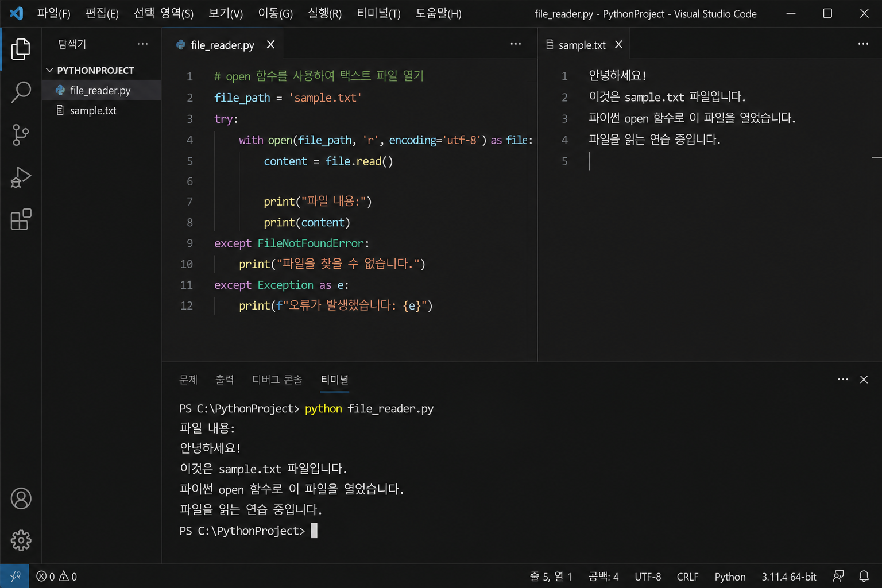Screen dimensions: 882x588
Task: Open terminal panel more actions ellipsis
Action: pos(842,379)
